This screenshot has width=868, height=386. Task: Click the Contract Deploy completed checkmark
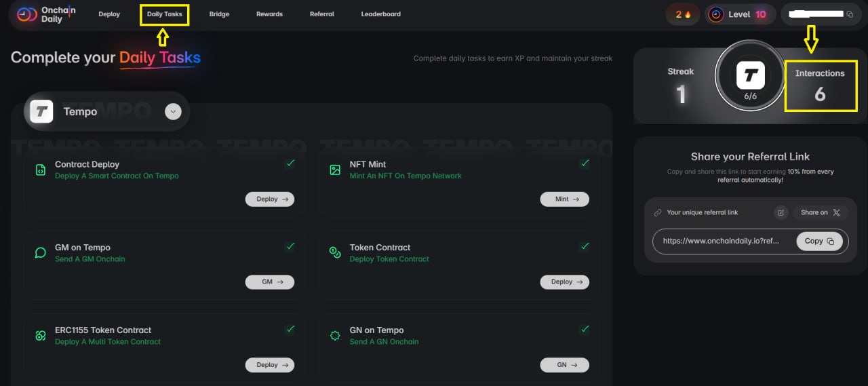[x=290, y=163]
